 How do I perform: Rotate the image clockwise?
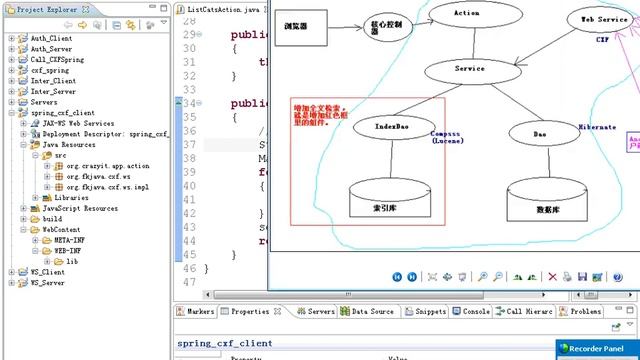[x=518, y=277]
